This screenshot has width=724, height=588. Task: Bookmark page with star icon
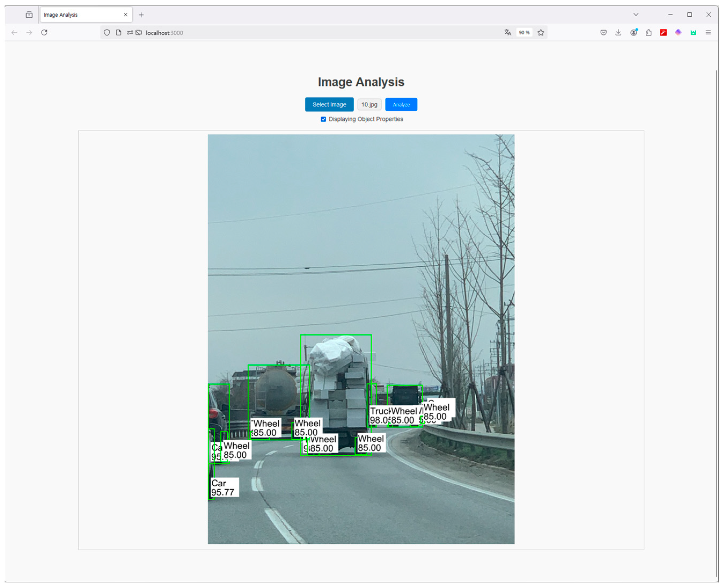[x=541, y=32]
